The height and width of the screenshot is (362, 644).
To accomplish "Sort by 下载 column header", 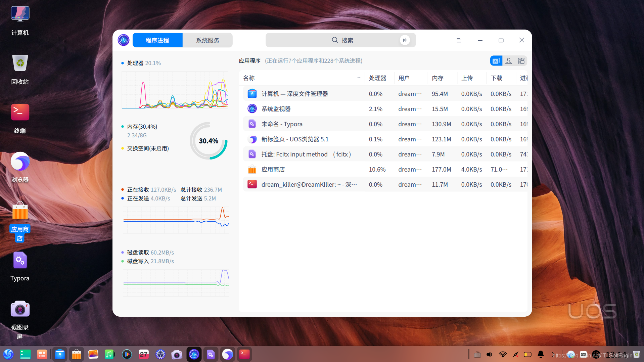I will [501, 78].
